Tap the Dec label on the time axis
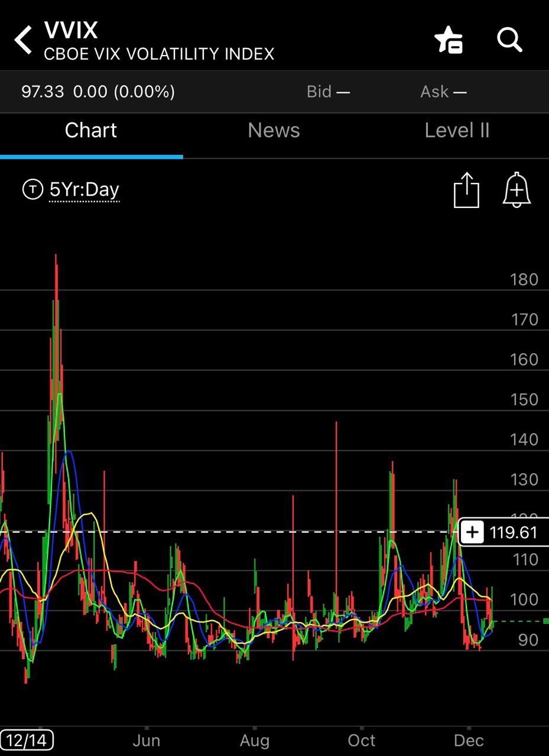Screen dimensions: 549x756 (469, 741)
